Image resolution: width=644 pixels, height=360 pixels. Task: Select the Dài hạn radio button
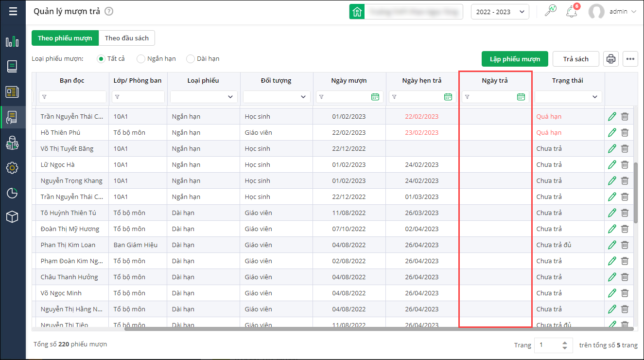[191, 59]
